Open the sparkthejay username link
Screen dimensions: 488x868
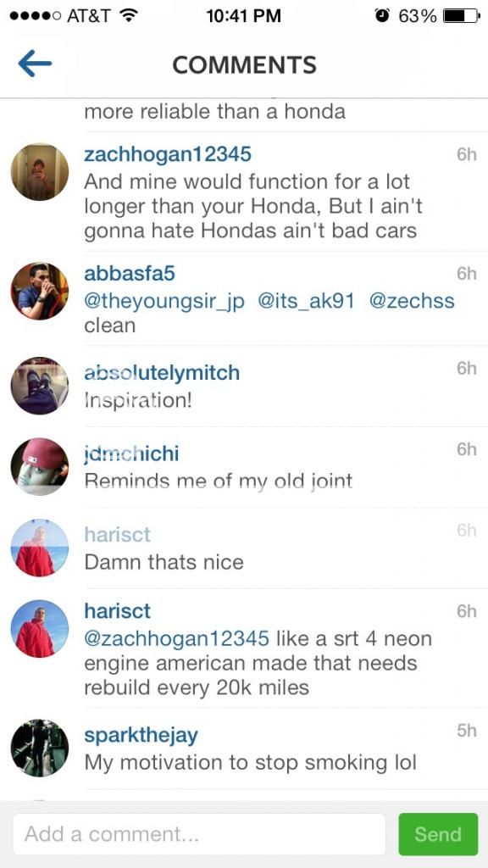[x=141, y=736]
